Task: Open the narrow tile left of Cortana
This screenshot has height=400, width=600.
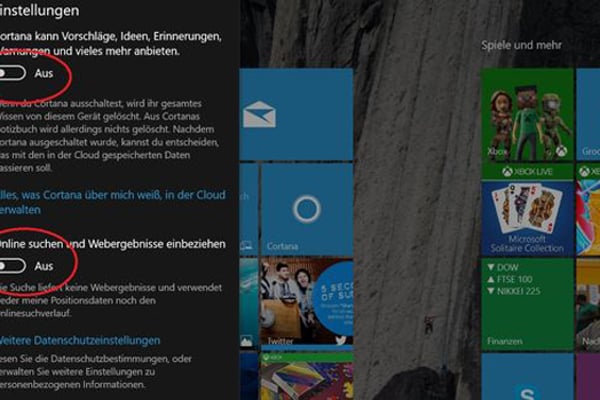Action: tap(249, 210)
